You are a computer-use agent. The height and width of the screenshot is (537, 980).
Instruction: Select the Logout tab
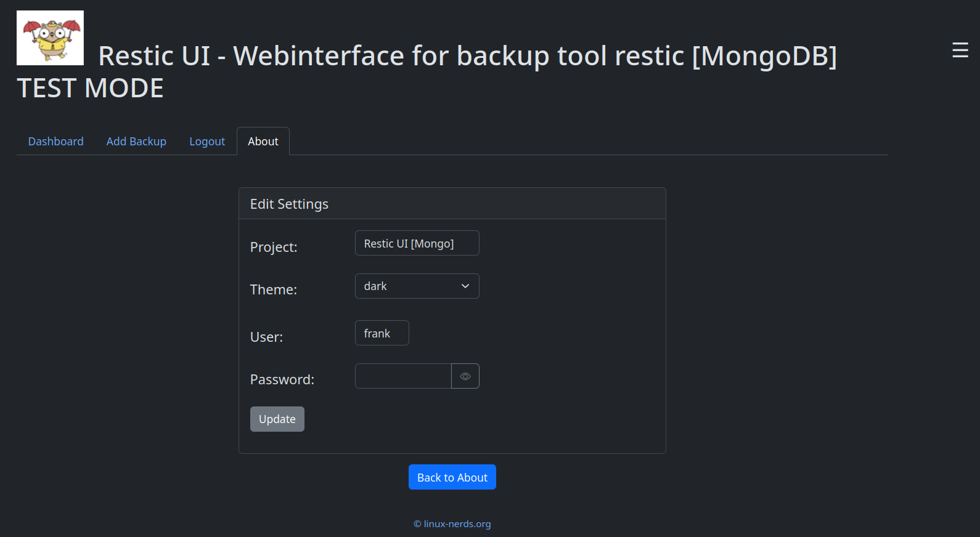pyautogui.click(x=207, y=142)
